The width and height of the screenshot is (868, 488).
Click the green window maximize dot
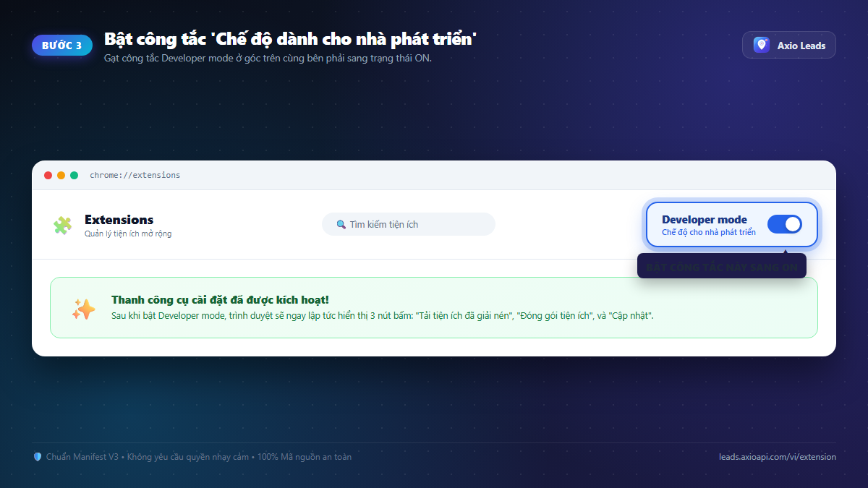(x=74, y=175)
